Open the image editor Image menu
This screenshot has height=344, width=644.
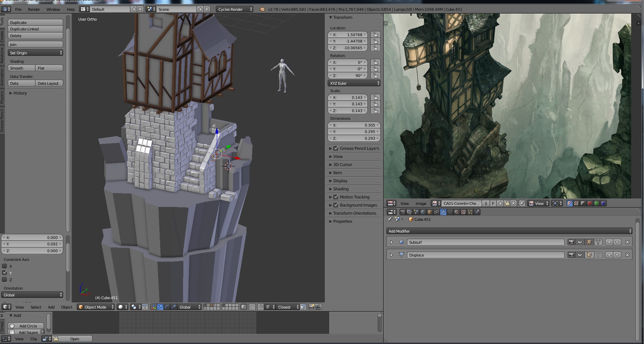click(x=421, y=204)
